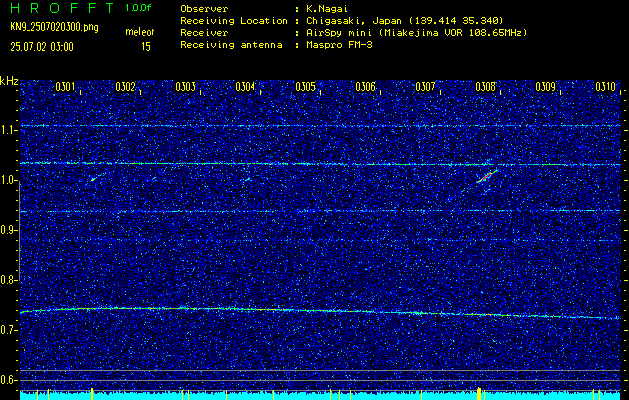The height and width of the screenshot is (400, 629).
Task: Click meteor count value 15
Action: [x=146, y=47]
